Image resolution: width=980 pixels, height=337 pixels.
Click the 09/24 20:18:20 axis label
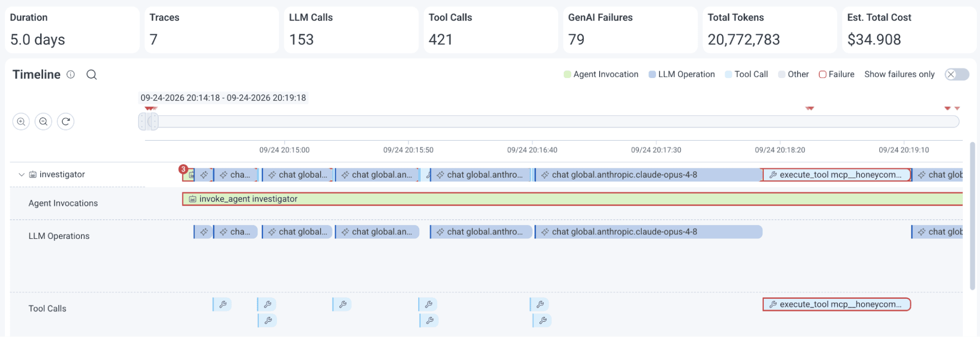coord(780,150)
